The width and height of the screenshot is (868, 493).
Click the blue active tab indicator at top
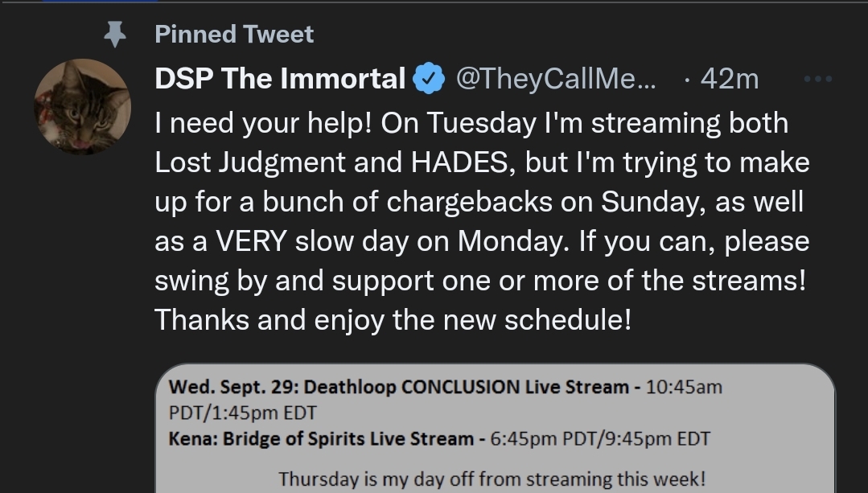101,1
